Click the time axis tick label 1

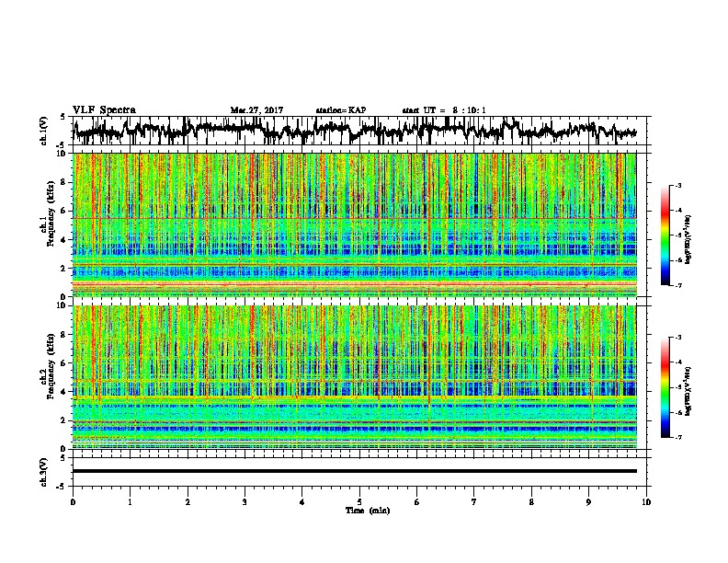click(130, 501)
